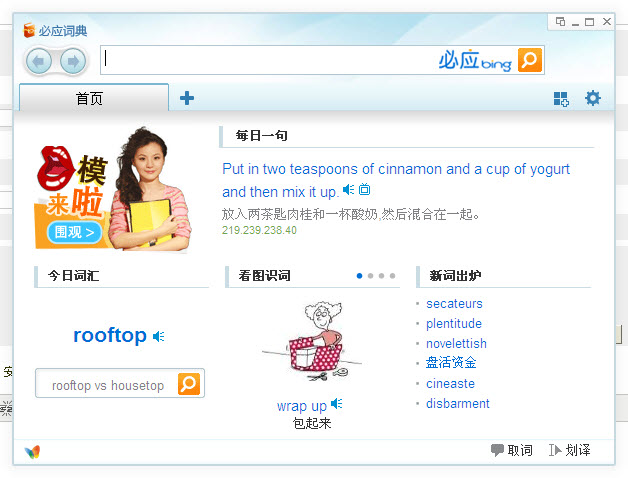Image resolution: width=628 pixels, height=478 pixels.
Task: Select the fourth picture-word carousel dot
Action: click(x=392, y=276)
